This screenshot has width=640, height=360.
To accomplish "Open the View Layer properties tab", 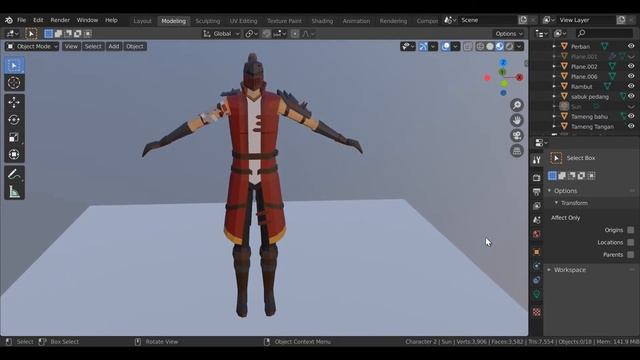I will pos(537,206).
